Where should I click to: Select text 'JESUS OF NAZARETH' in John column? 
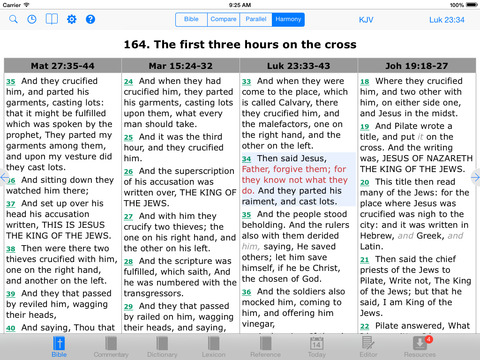point(427,158)
